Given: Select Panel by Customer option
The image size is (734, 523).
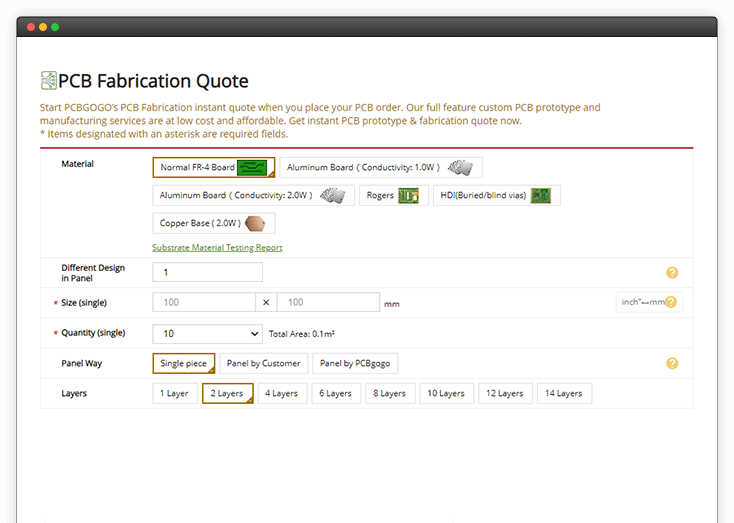Looking at the screenshot, I should [x=264, y=363].
